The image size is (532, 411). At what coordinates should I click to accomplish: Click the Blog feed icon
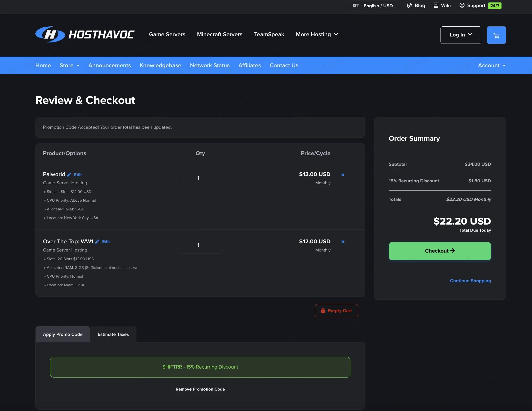click(x=409, y=5)
